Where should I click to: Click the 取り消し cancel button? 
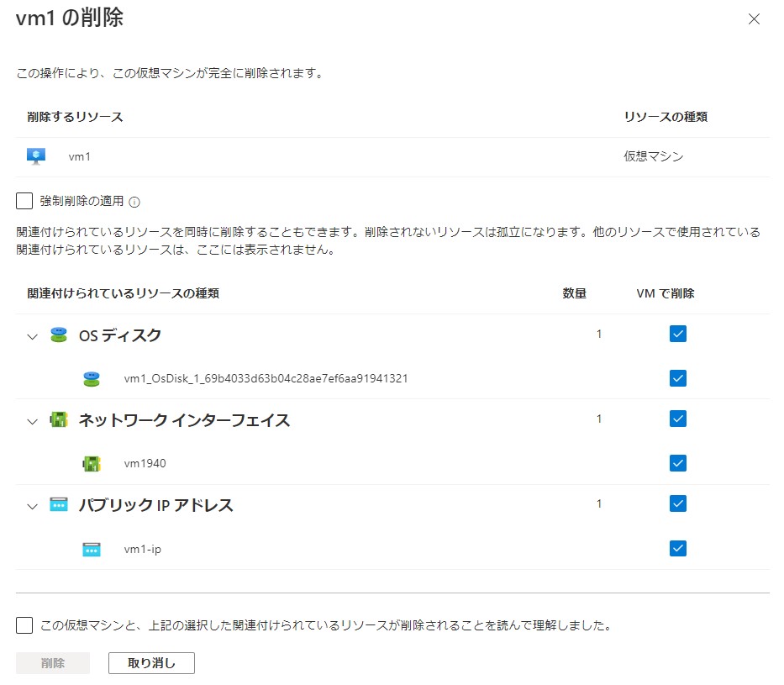(x=151, y=663)
